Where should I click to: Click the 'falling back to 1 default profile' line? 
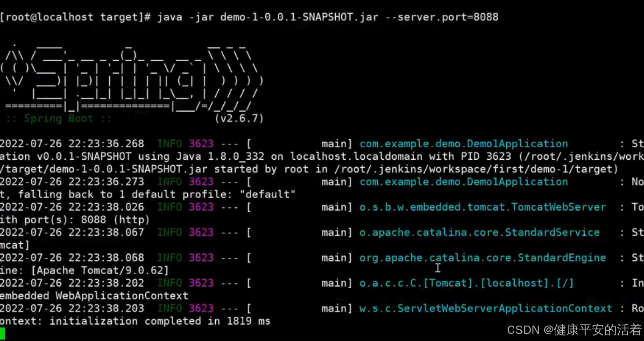[148, 194]
